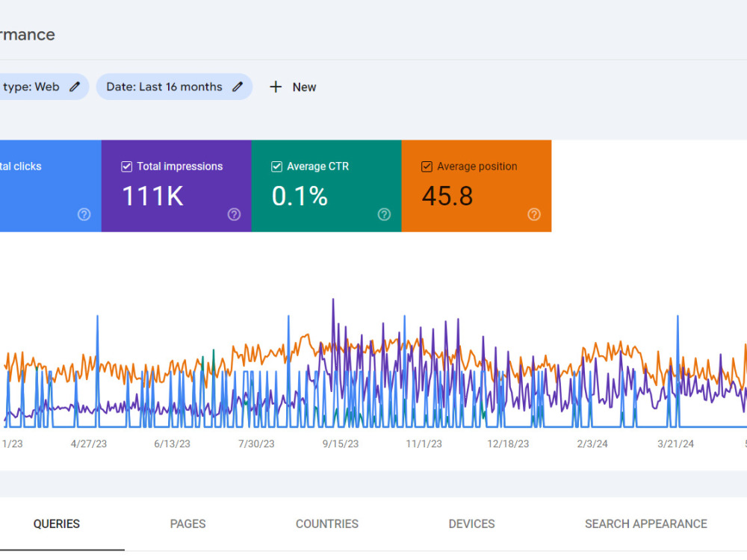Click the 3/21/24 date axis label
The height and width of the screenshot is (560, 747).
[675, 444]
